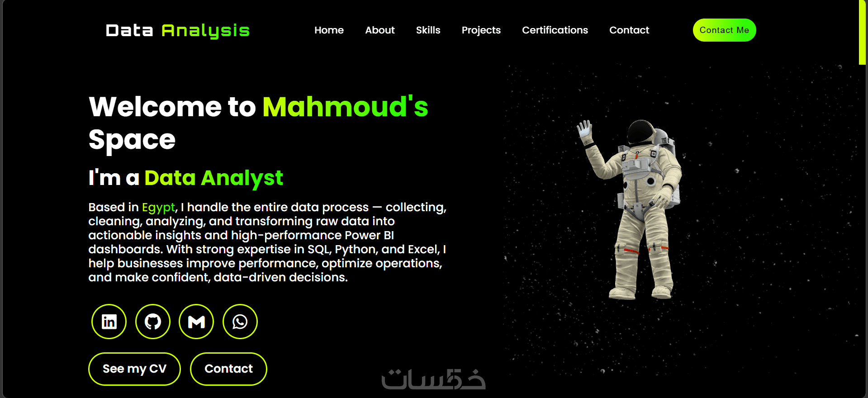Click the outlined Contact button
Screen dimensions: 868x398
point(228,369)
